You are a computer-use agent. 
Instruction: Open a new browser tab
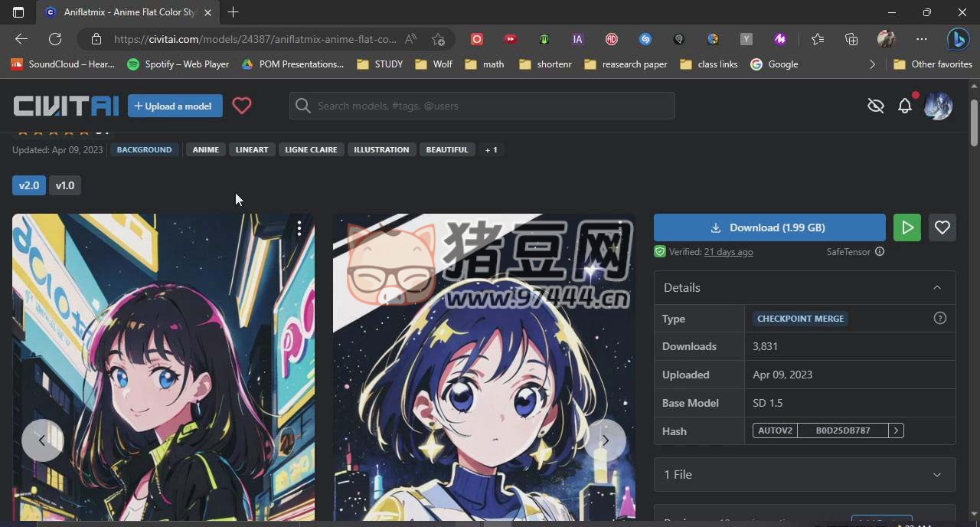[234, 12]
